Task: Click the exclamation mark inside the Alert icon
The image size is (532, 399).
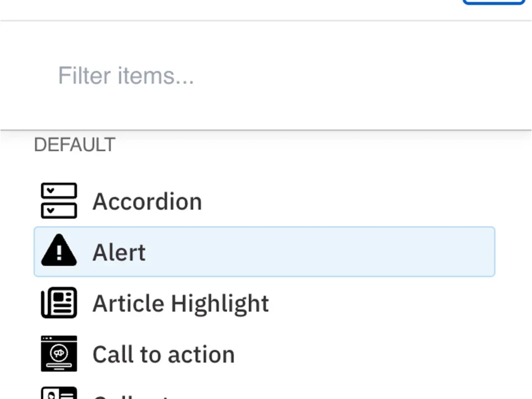Action: point(59,253)
